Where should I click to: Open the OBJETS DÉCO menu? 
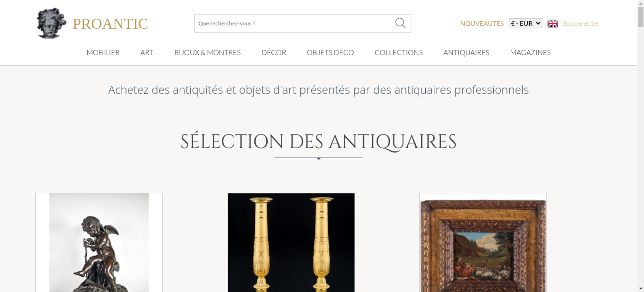[330, 52]
